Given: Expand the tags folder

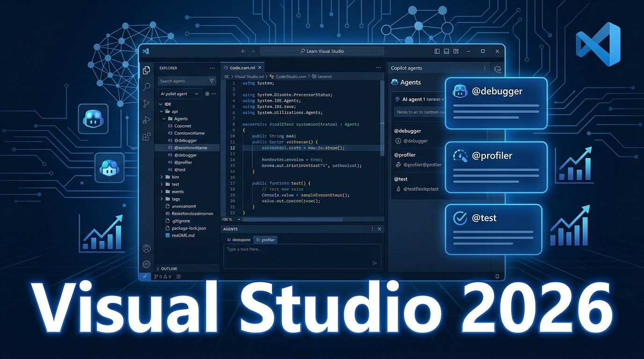Looking at the screenshot, I should (x=162, y=199).
